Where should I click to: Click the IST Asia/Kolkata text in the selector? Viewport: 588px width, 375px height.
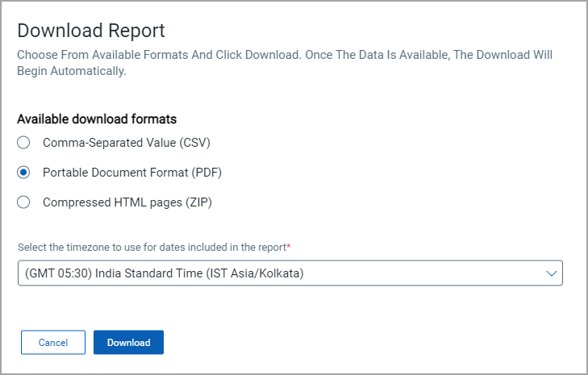point(256,273)
